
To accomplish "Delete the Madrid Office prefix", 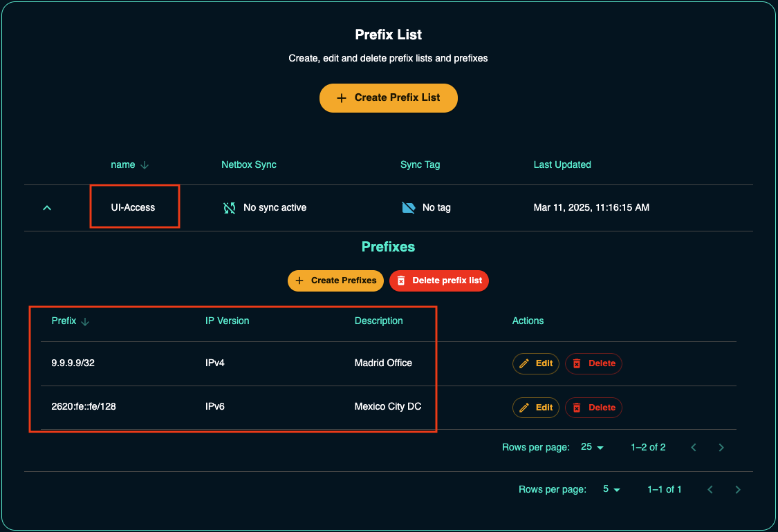I will click(593, 363).
